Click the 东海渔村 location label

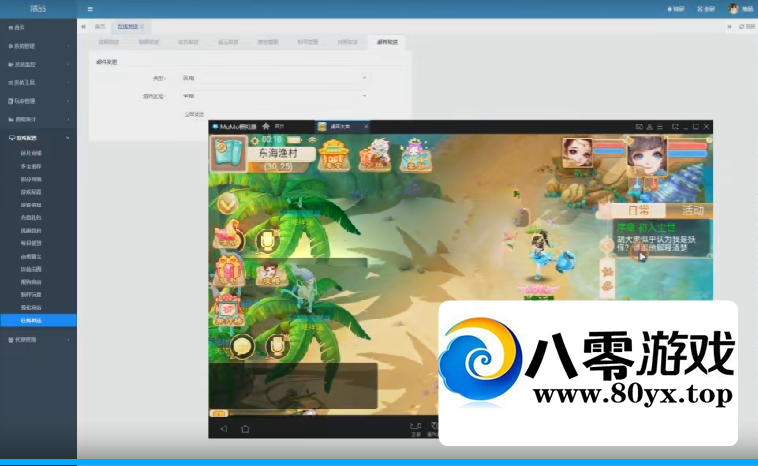coord(278,153)
